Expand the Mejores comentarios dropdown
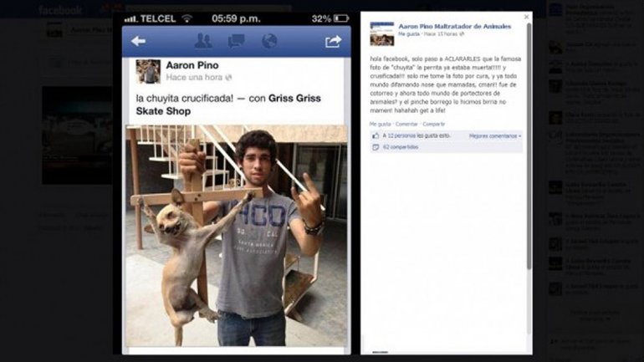 click(495, 135)
